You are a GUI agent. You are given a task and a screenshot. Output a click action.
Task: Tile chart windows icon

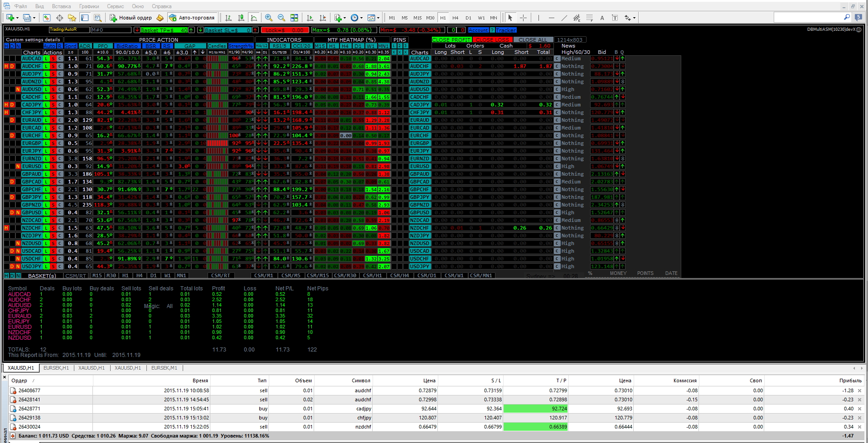coord(294,18)
